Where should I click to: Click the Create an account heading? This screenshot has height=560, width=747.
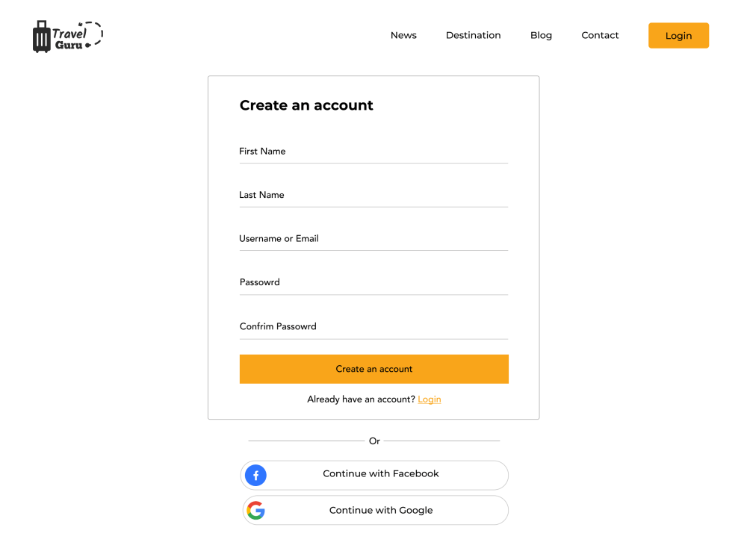click(306, 105)
